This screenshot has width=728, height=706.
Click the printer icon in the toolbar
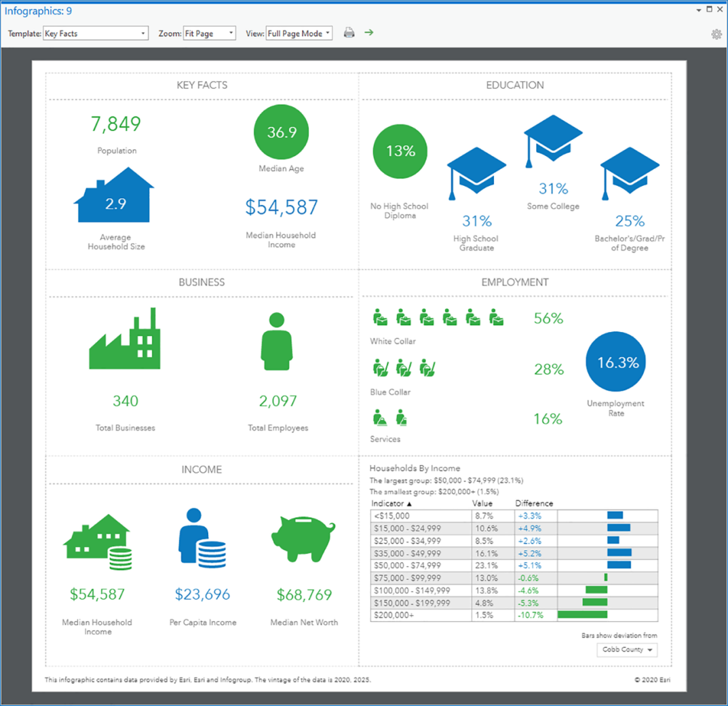pos(349,33)
